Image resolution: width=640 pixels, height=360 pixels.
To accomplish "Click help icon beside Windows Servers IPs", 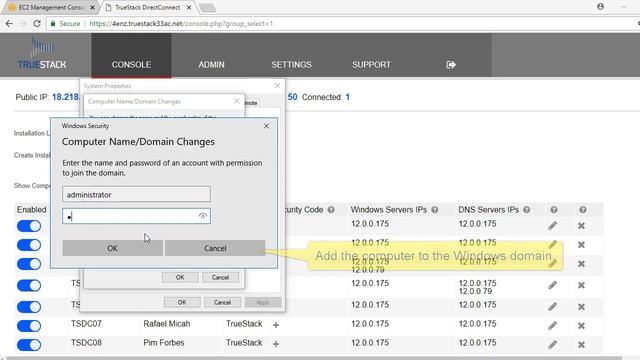I will [435, 210].
